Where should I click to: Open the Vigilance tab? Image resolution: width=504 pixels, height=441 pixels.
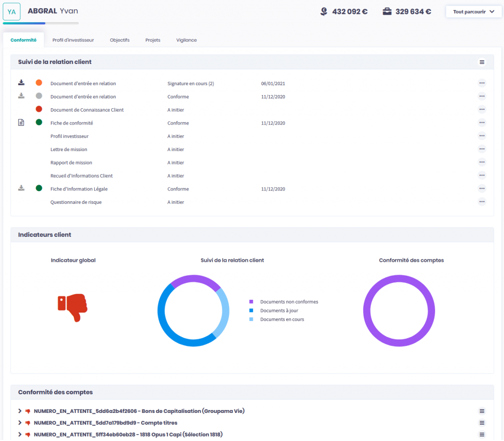click(186, 40)
